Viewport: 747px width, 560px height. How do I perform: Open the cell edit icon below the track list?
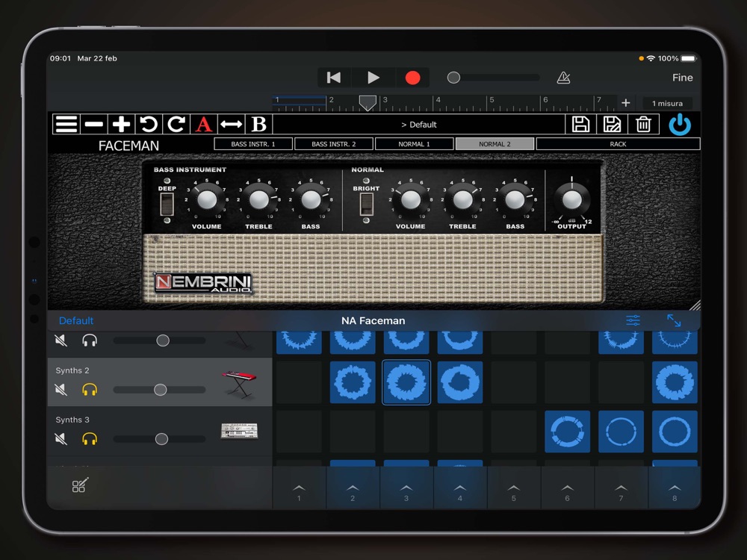[x=80, y=485]
